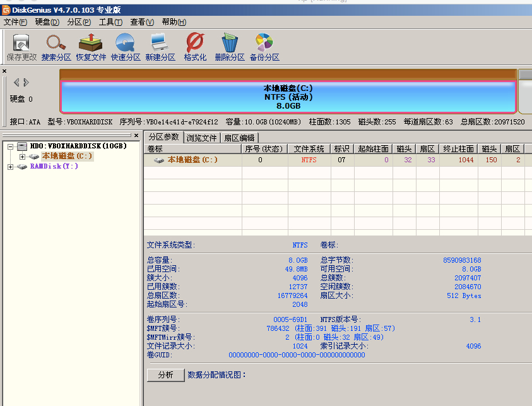Click the 卷标 column header
This screenshot has height=406, width=532.
[192, 149]
